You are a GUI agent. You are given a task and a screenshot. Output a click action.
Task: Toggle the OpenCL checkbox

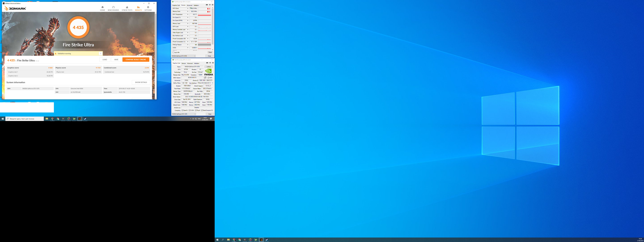point(182,110)
